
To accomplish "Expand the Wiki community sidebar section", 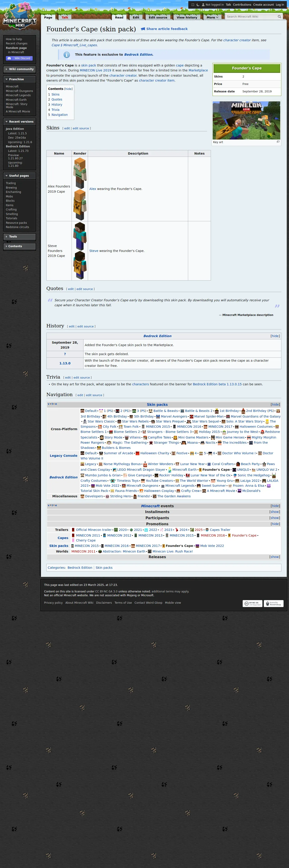I will coord(20,69).
